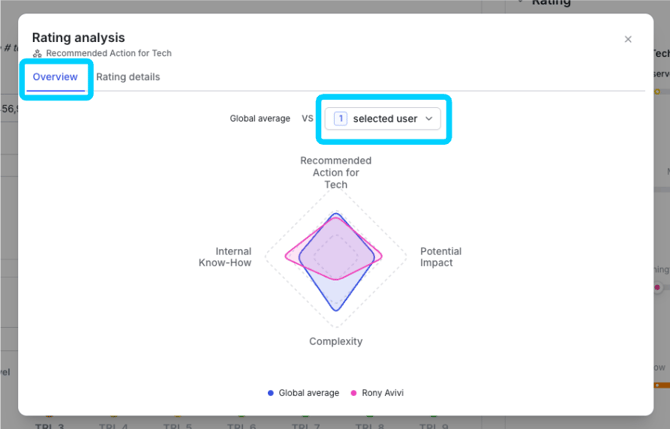
Task: Toggle the Rony Avivi legend entry
Action: 377,393
